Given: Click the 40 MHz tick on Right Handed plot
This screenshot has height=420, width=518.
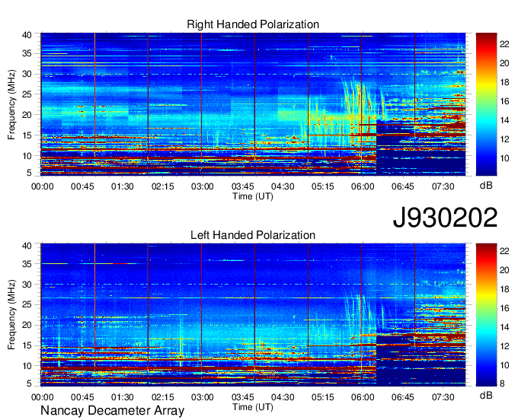Looking at the screenshot, I should tap(27, 35).
